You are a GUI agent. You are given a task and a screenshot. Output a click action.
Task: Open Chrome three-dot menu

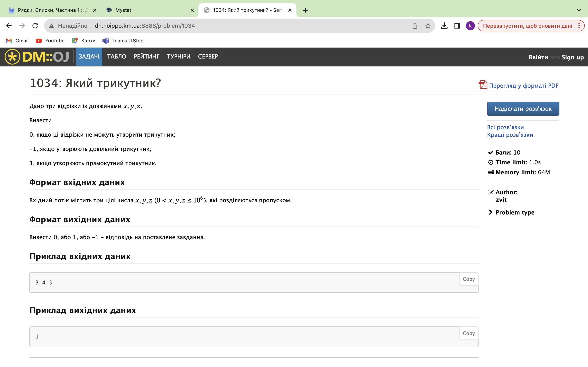[579, 26]
